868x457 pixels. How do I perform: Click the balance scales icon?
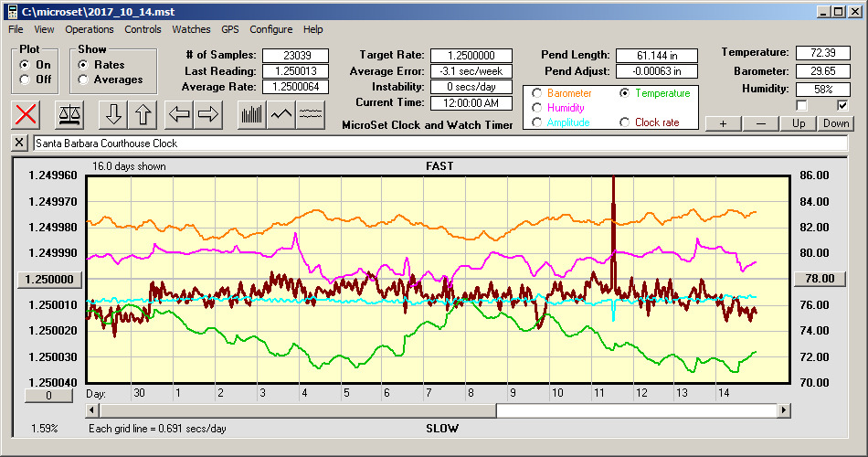point(69,114)
